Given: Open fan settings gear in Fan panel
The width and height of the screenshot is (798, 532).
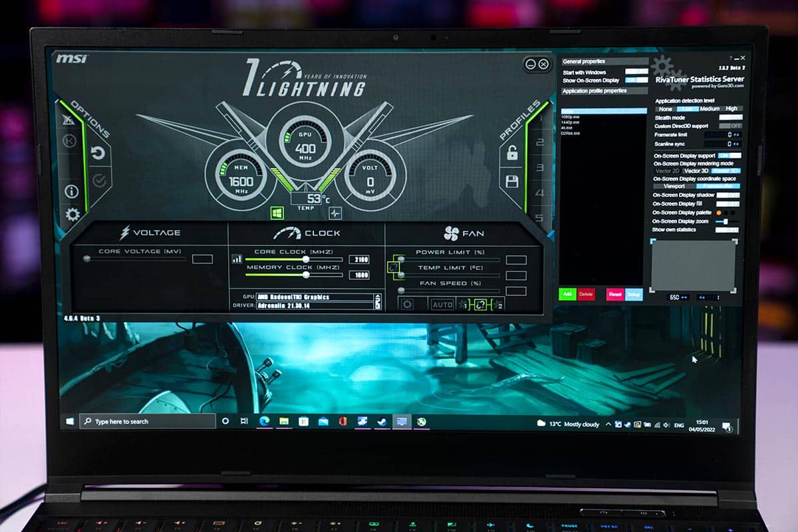Looking at the screenshot, I should point(408,305).
